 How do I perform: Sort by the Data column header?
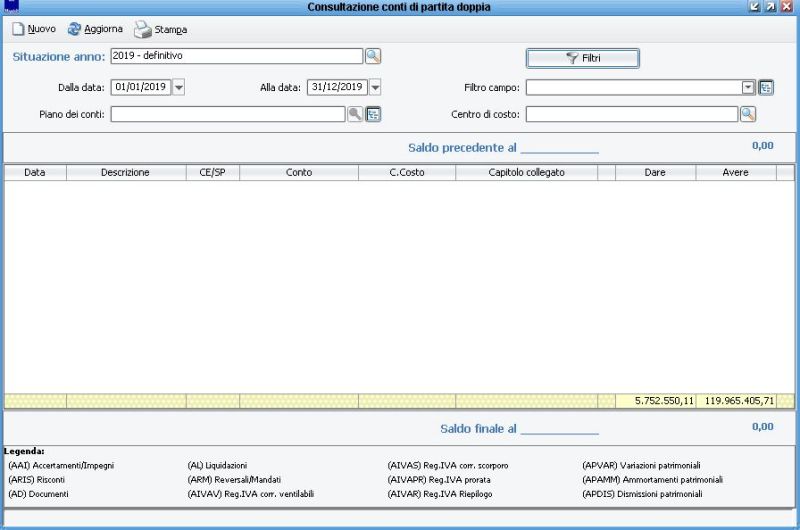pos(35,172)
